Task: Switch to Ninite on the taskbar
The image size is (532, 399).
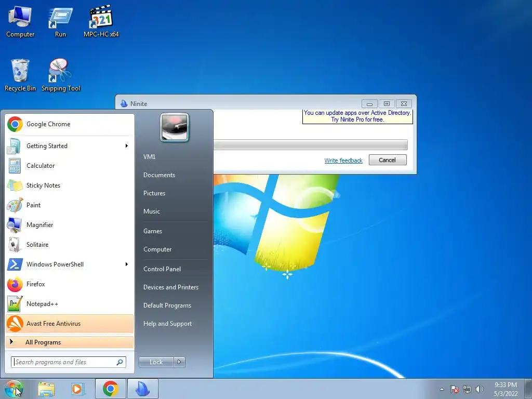Action: click(143, 389)
